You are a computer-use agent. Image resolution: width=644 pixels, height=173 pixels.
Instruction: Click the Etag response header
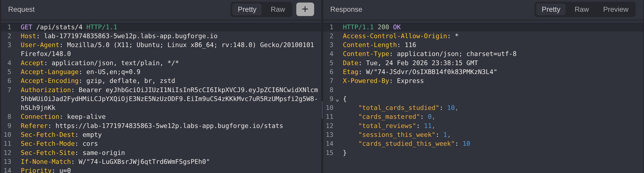tap(350, 72)
